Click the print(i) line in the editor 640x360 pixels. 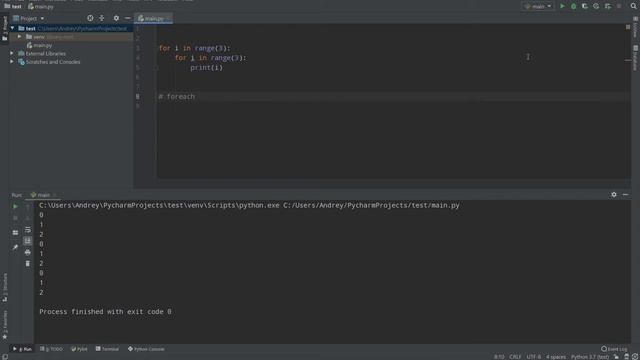pos(207,68)
